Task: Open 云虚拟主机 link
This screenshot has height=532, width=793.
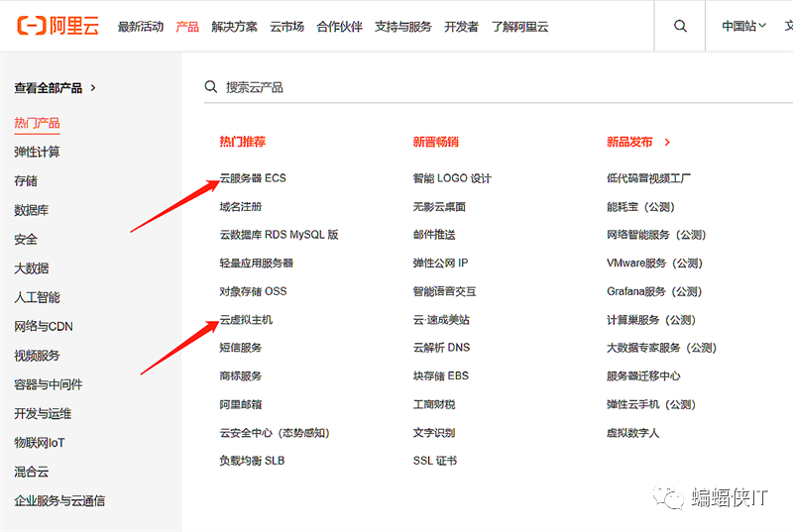Action: (246, 319)
